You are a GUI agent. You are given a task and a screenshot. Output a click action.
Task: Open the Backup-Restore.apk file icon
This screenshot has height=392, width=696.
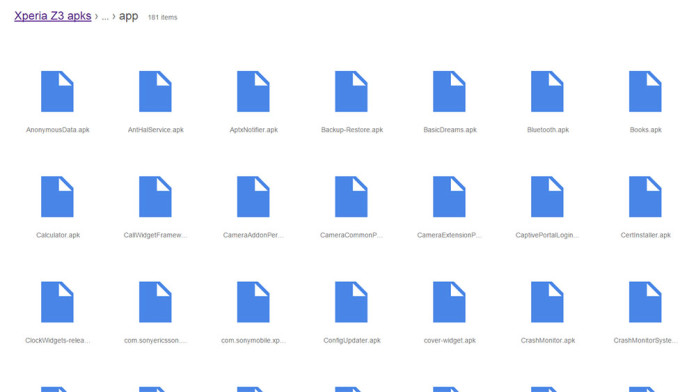(x=351, y=91)
